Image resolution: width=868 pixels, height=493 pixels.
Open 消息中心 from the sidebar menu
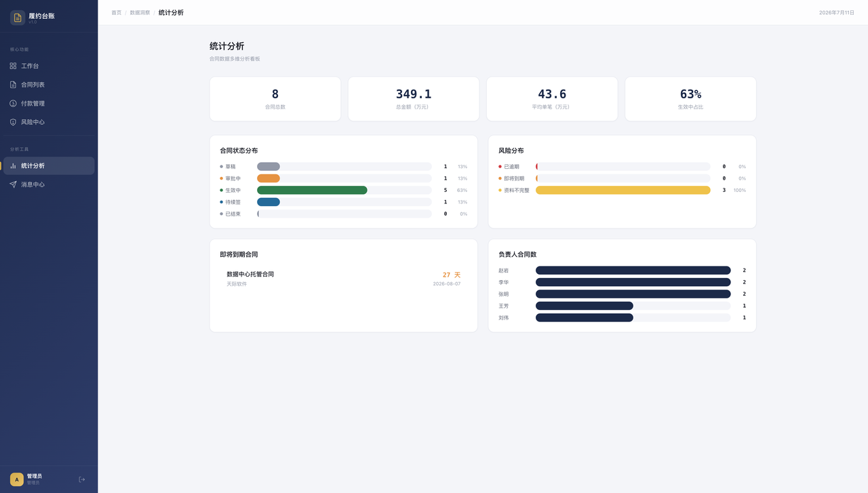click(49, 184)
